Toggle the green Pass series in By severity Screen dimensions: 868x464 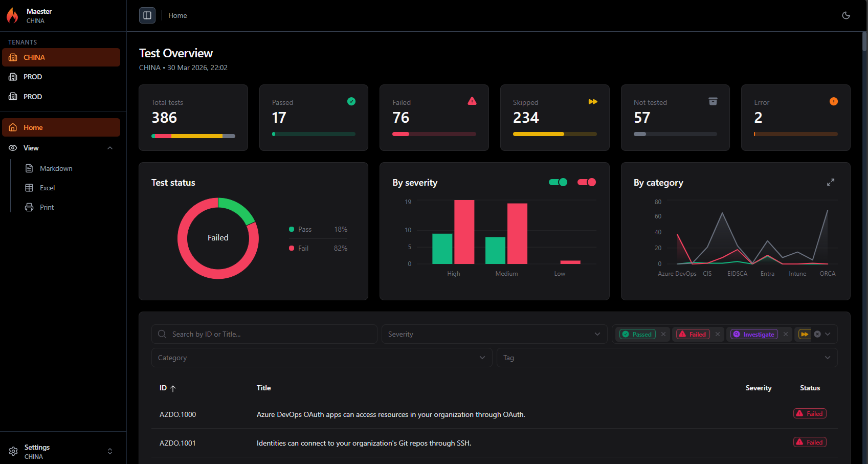(558, 182)
